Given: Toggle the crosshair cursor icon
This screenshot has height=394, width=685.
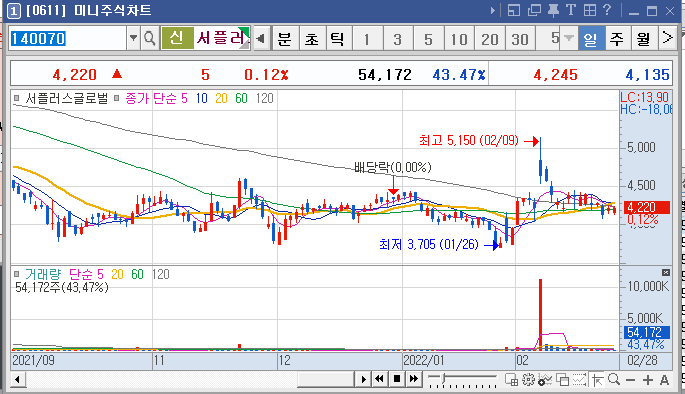Looking at the screenshot, I should (x=597, y=380).
